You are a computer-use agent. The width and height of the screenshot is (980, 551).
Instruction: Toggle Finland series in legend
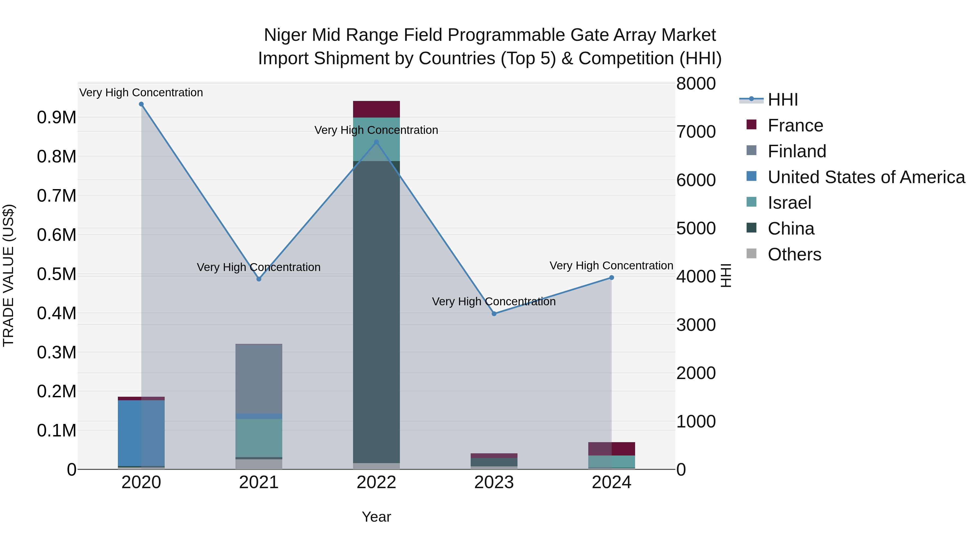[786, 151]
